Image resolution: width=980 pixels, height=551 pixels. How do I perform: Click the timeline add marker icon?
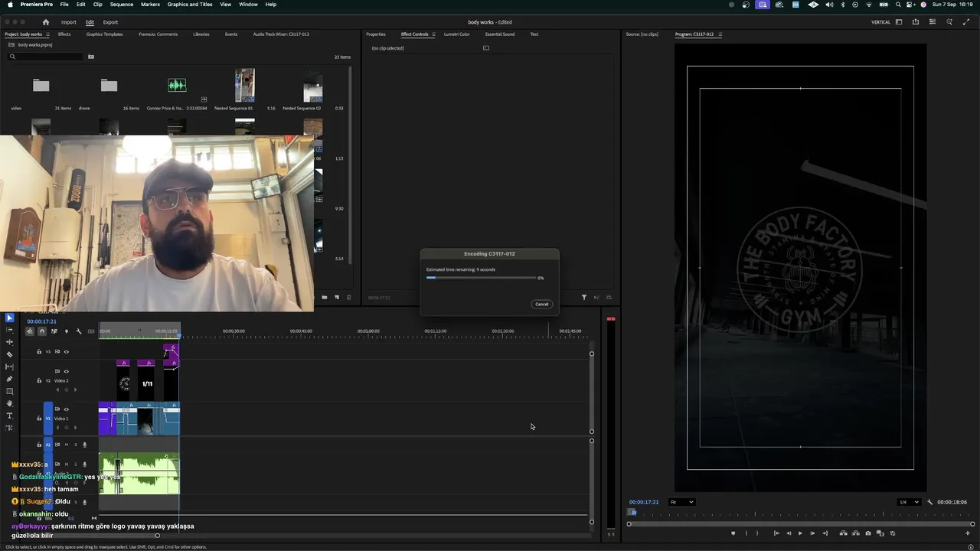point(66,331)
